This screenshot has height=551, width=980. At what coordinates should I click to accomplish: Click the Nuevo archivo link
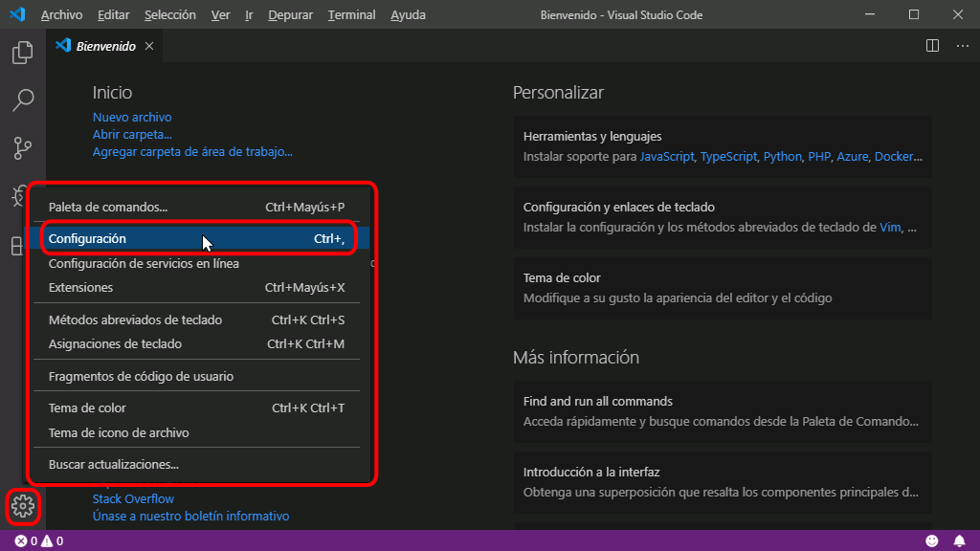coord(132,117)
